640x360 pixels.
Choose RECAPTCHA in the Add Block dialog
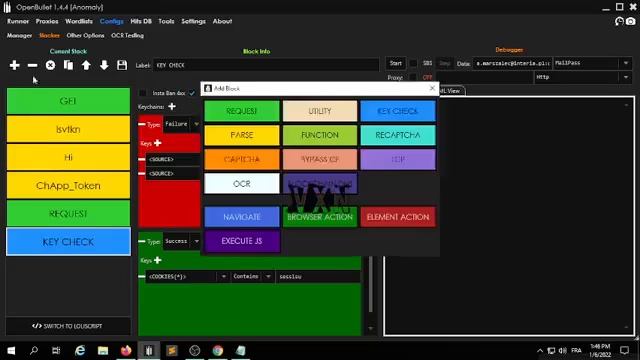(x=398, y=135)
